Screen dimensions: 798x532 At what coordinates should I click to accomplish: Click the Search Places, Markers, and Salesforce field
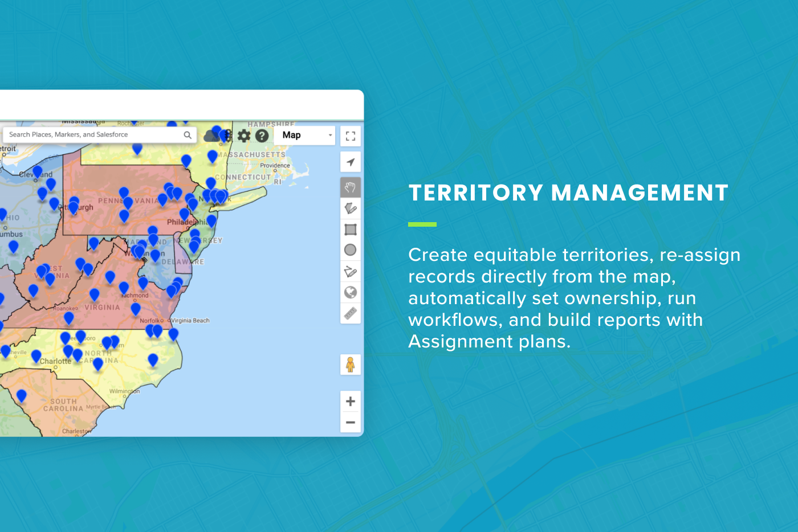click(x=94, y=135)
